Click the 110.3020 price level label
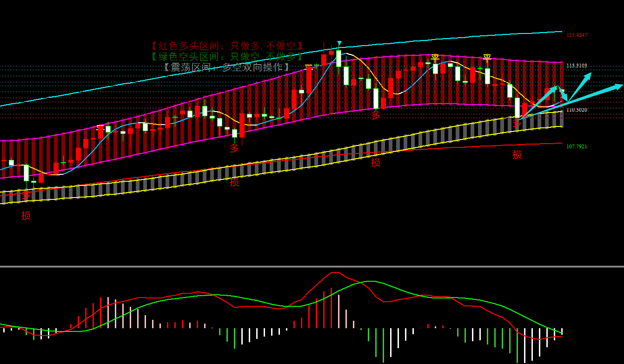This screenshot has width=624, height=364. 577,110
